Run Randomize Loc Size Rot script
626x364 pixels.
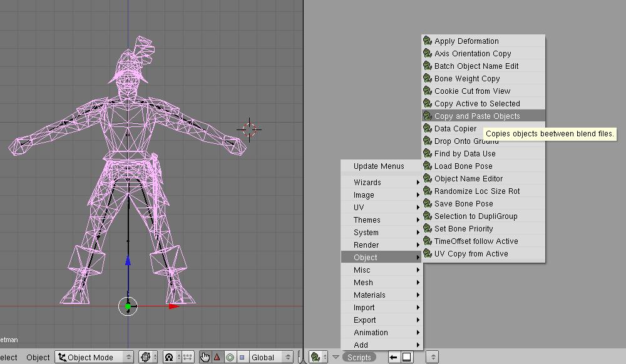[x=483, y=191]
